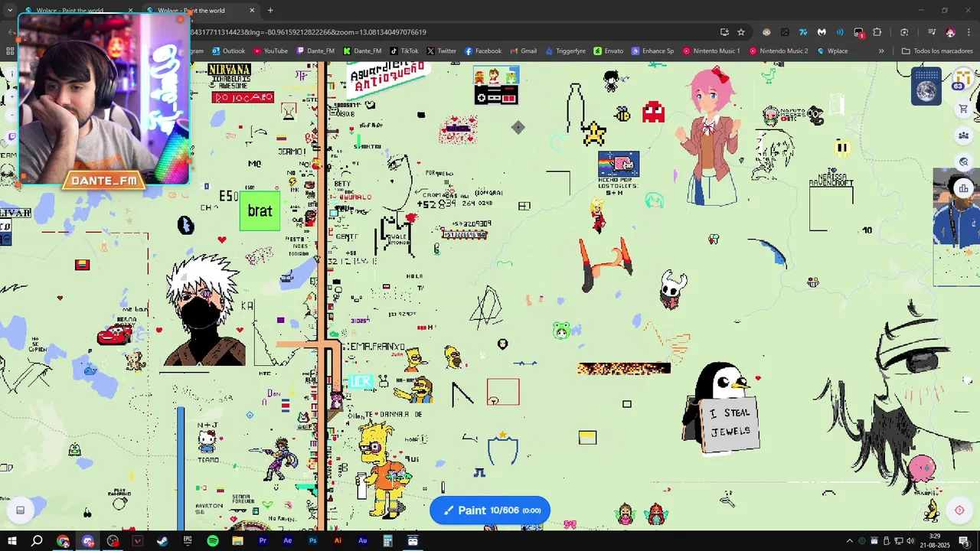Image resolution: width=980 pixels, height=551 pixels.
Task: Open the Nintento Music 1 bookmark
Action: [711, 51]
